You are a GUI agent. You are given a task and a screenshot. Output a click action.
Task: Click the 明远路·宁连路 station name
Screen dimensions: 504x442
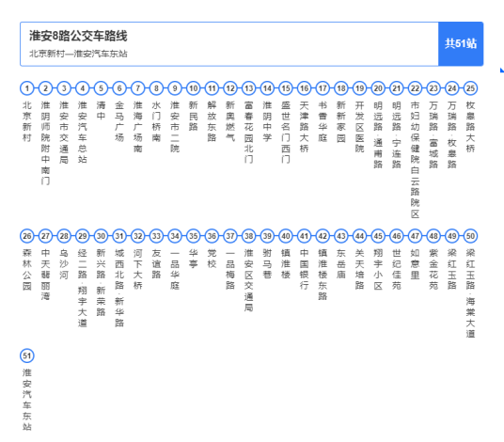(x=397, y=135)
